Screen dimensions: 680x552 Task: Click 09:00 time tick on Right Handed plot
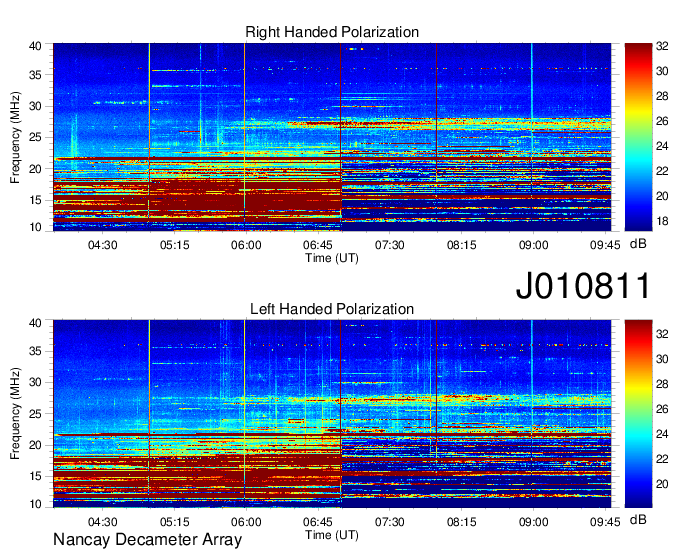[533, 245]
